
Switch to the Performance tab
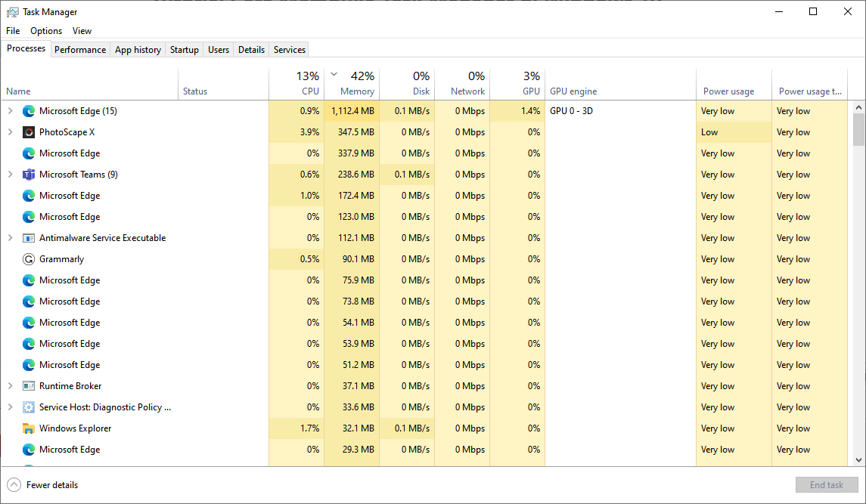coord(80,50)
